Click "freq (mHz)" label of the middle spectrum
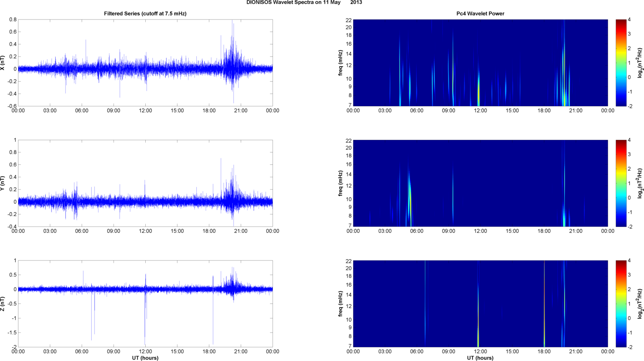Screen dimensions: 644x361 [x=340, y=183]
